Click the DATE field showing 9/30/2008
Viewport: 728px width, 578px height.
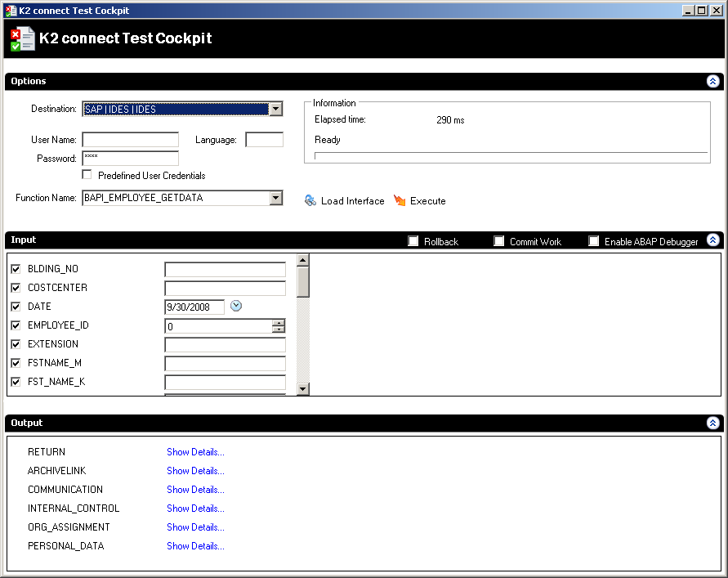point(194,307)
